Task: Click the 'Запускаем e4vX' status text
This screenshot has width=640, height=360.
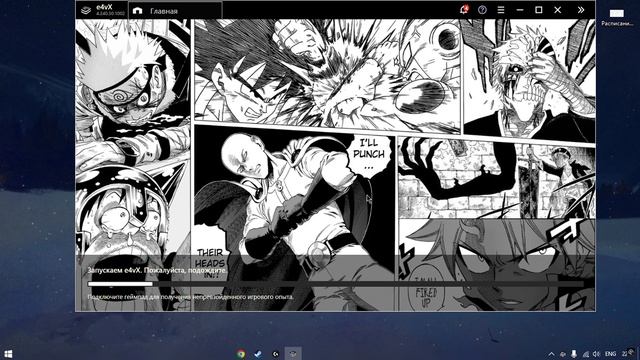Action: [157, 270]
